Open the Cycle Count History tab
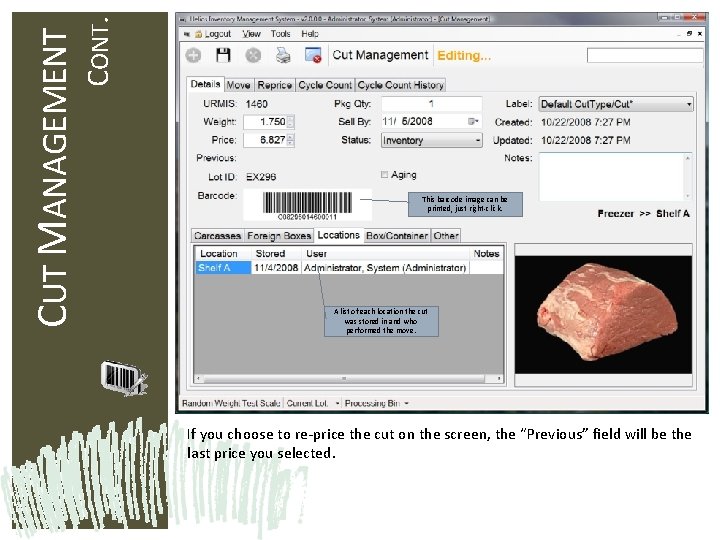This screenshot has height=540, width=720. pyautogui.click(x=400, y=85)
